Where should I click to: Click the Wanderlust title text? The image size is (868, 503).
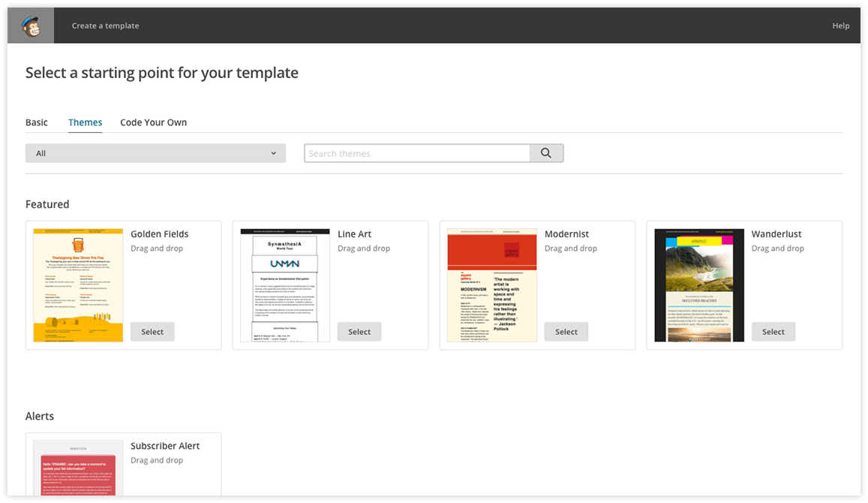[x=776, y=234]
